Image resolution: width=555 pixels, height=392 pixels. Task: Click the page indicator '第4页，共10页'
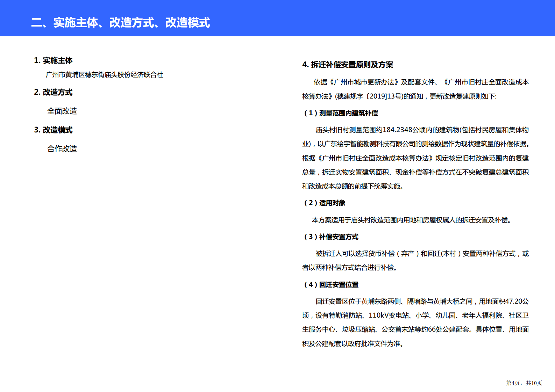(524, 383)
